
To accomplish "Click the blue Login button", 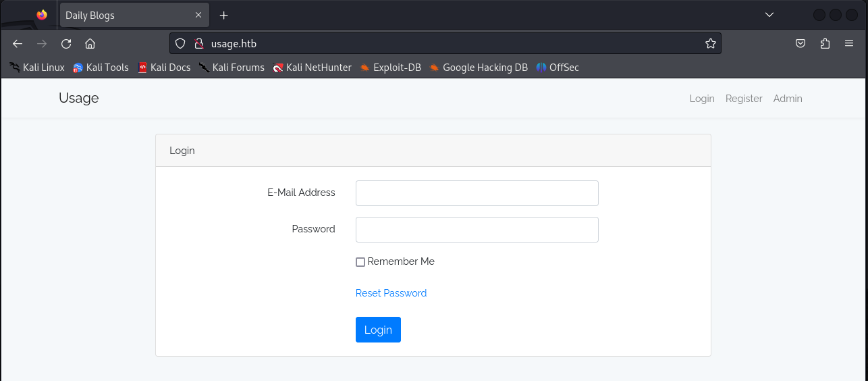I will pyautogui.click(x=378, y=330).
